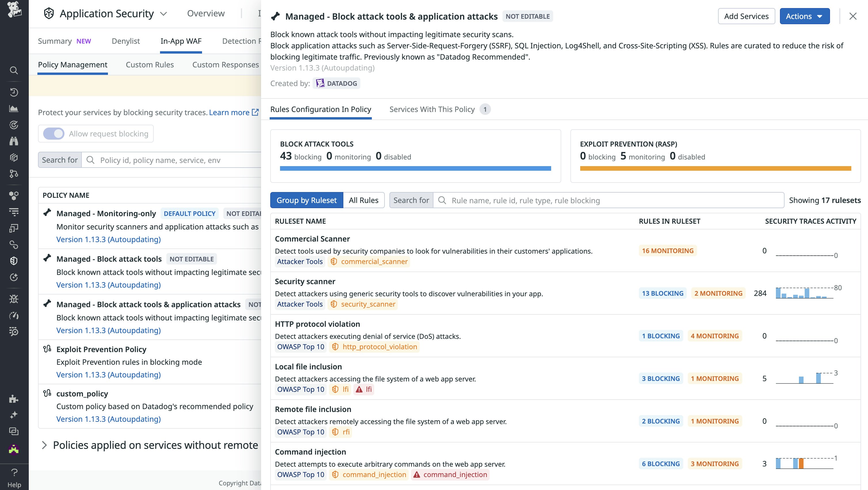Open the Custom Rules tab

(x=150, y=65)
